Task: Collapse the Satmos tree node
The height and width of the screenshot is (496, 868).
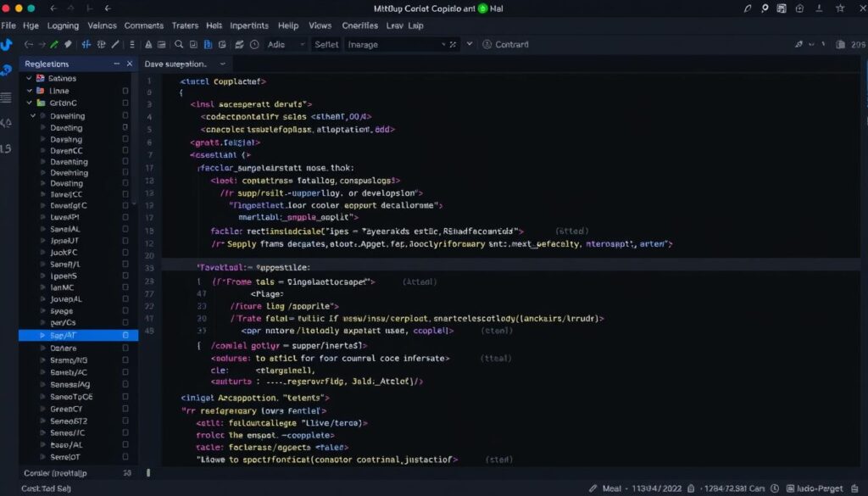Action: click(29, 78)
